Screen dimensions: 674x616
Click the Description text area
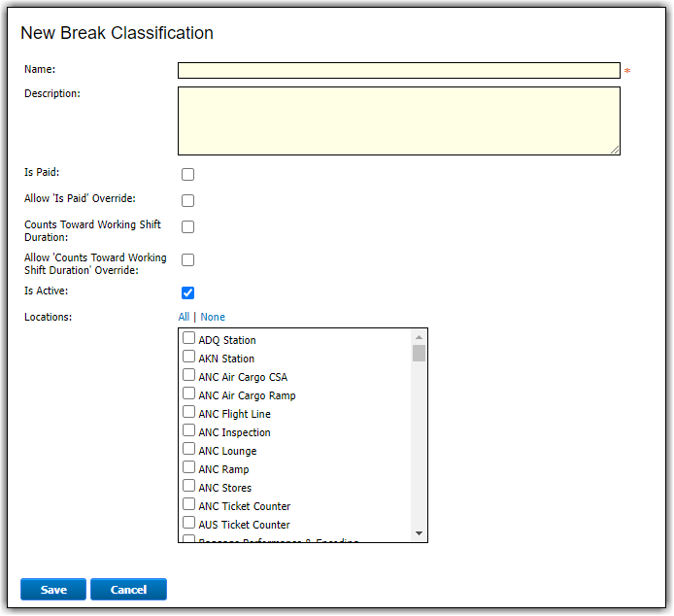tap(398, 120)
